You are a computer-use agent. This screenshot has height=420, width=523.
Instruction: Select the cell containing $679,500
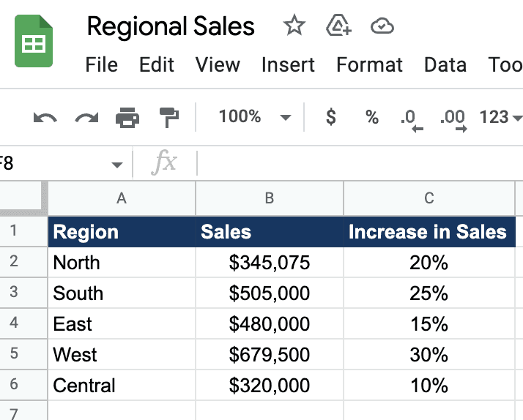270,354
